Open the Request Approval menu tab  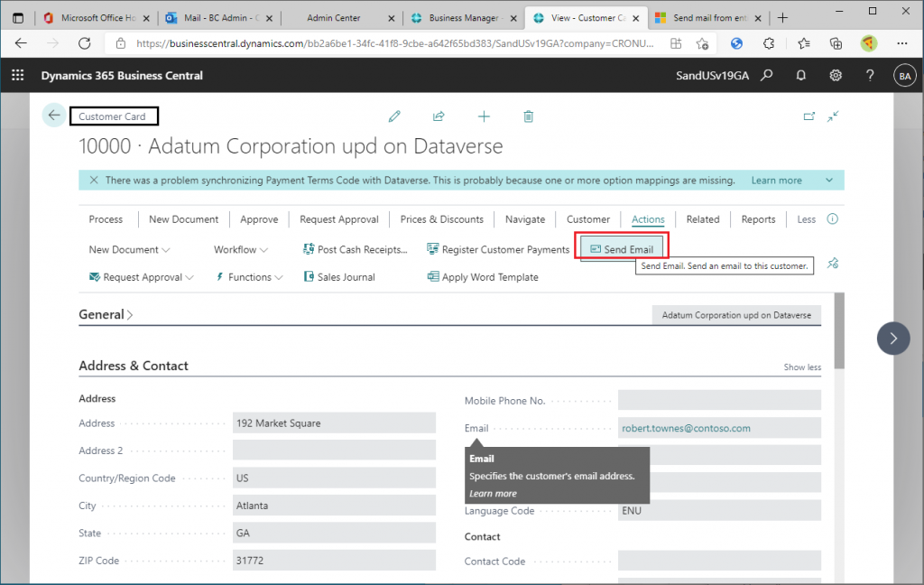click(x=339, y=219)
